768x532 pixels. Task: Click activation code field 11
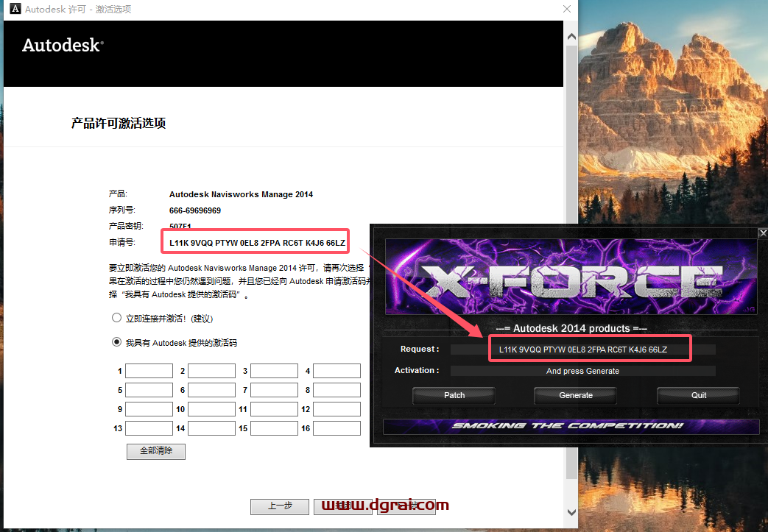coord(274,408)
